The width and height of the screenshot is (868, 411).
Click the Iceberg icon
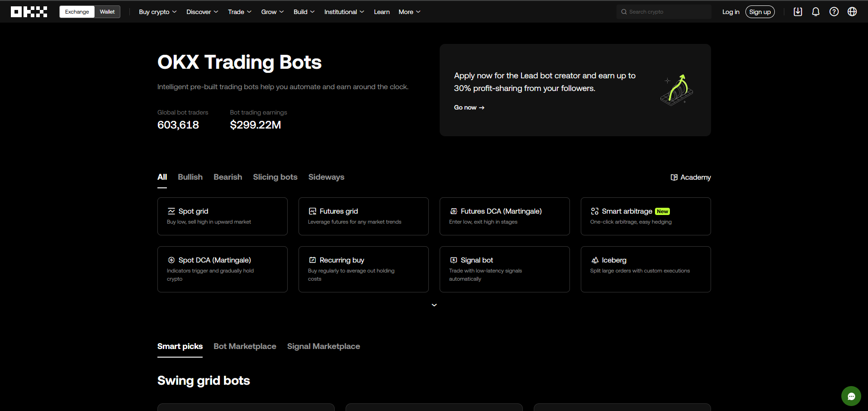[595, 260]
